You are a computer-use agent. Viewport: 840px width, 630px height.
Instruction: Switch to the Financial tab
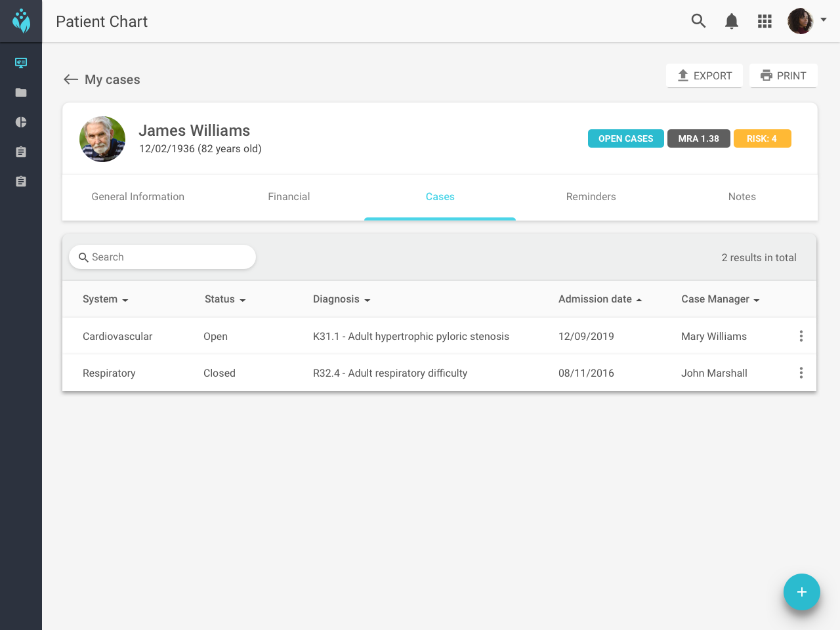289,197
